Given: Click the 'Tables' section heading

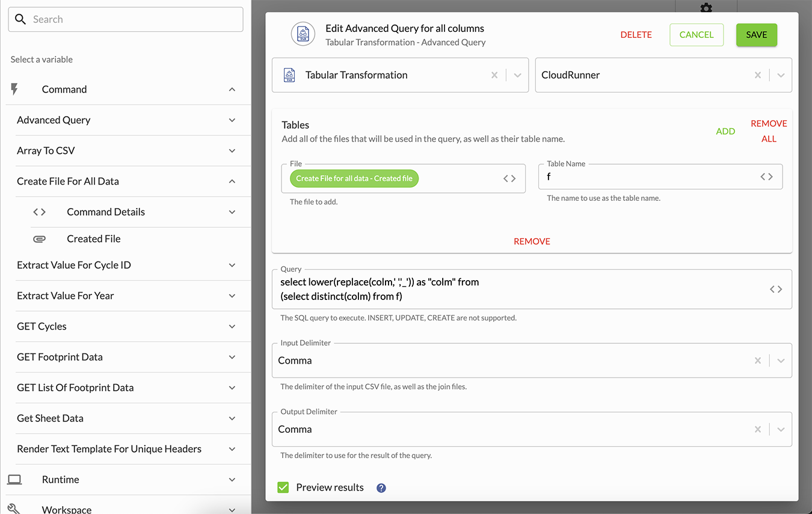Looking at the screenshot, I should 295,125.
